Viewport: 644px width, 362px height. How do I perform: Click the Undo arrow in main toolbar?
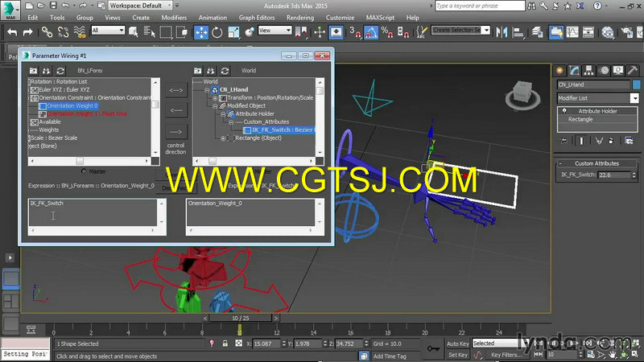click(x=12, y=32)
